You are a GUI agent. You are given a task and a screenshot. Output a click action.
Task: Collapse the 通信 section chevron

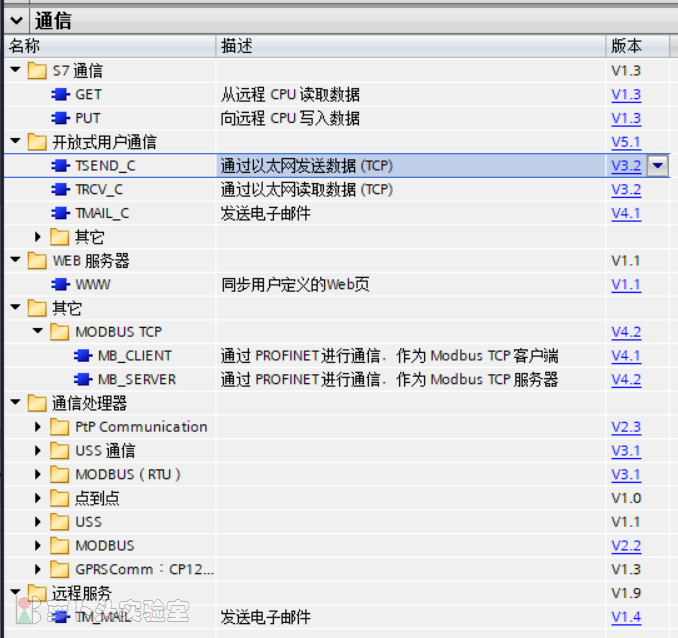pos(16,20)
